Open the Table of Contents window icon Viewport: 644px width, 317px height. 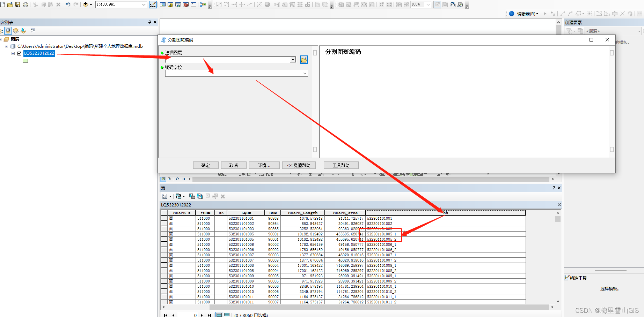(x=163, y=5)
